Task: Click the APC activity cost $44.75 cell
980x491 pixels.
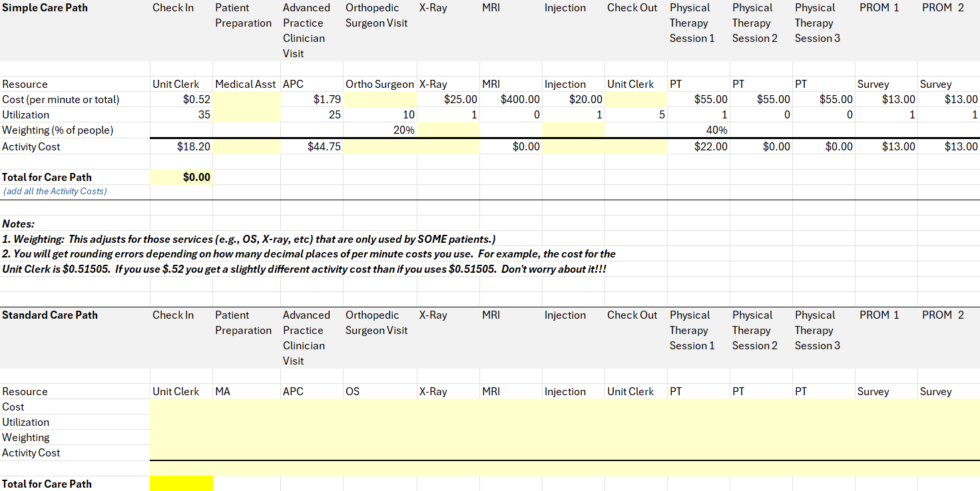Action: (312, 146)
